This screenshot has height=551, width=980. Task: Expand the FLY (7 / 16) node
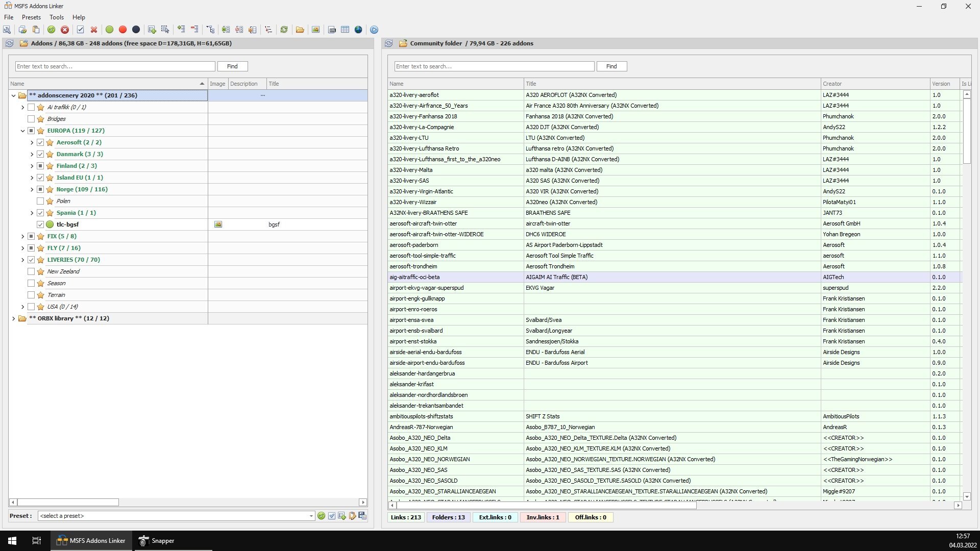click(x=22, y=248)
